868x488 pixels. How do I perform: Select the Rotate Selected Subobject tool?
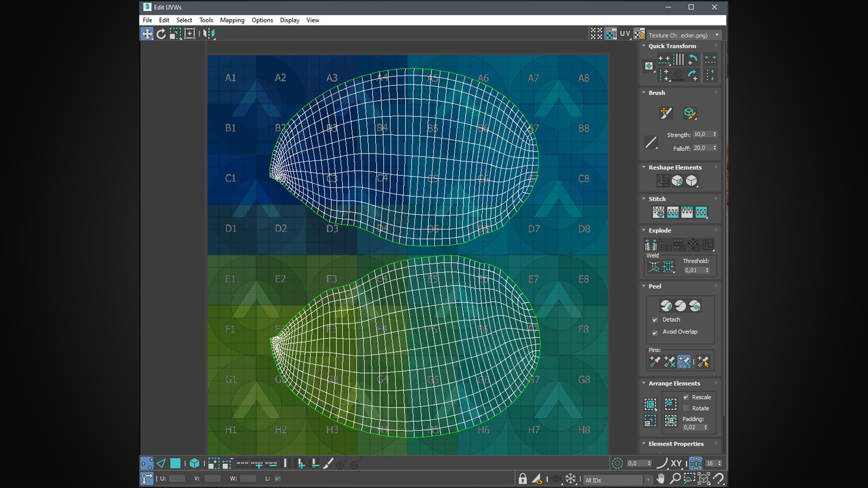(161, 33)
